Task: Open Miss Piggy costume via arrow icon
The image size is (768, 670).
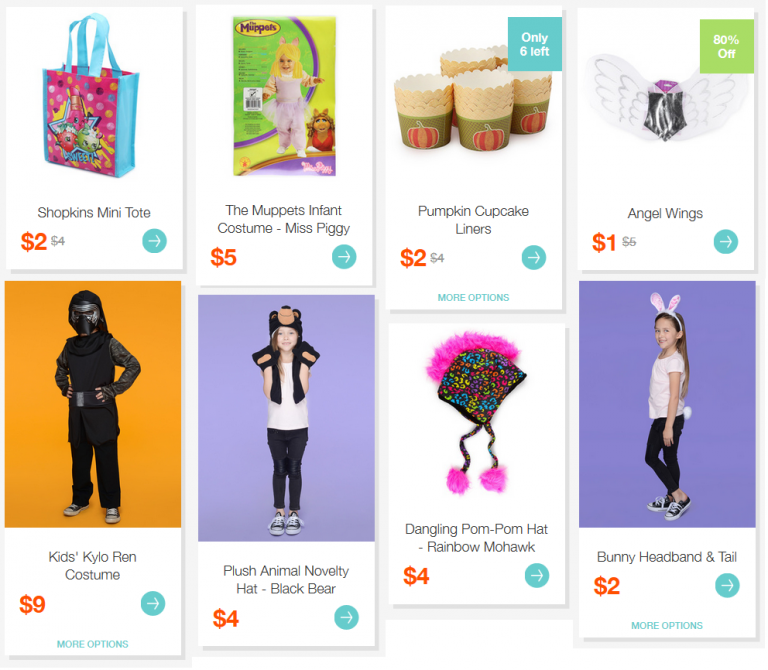Action: 344,257
